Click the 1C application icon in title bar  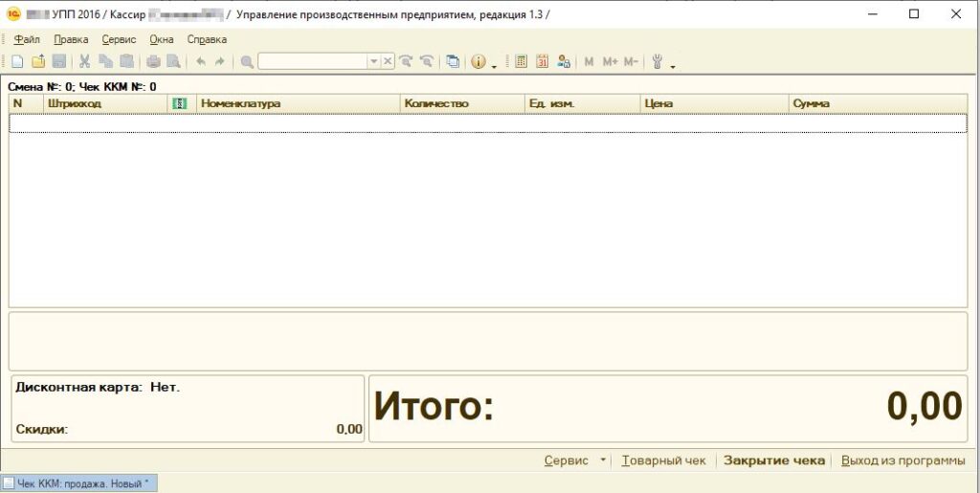13,14
